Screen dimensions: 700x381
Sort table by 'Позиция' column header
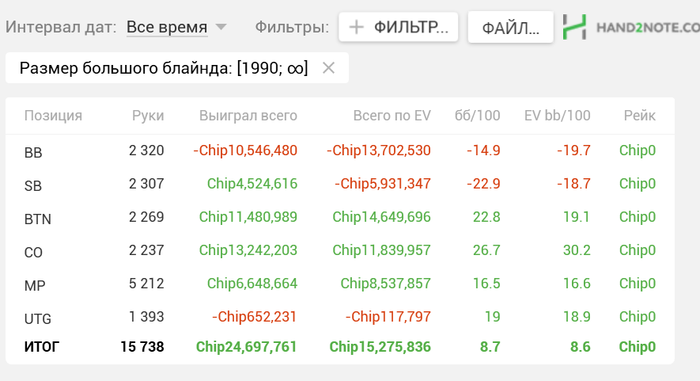[53, 116]
